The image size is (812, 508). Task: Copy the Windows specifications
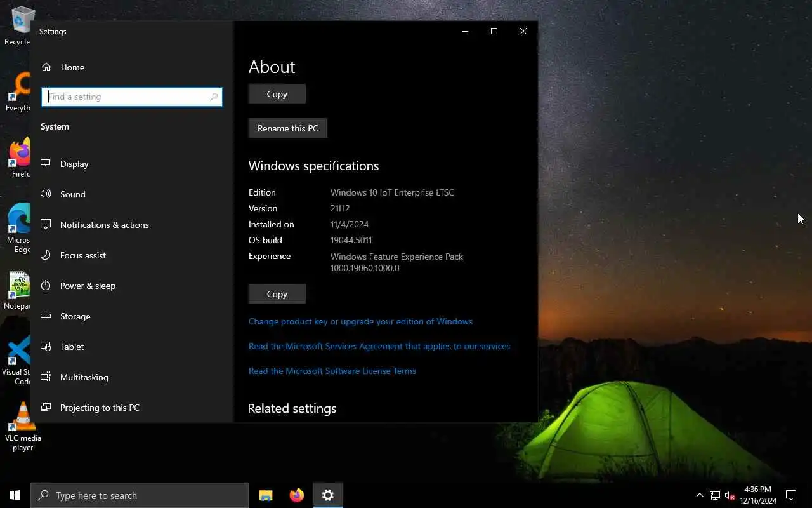point(277,294)
